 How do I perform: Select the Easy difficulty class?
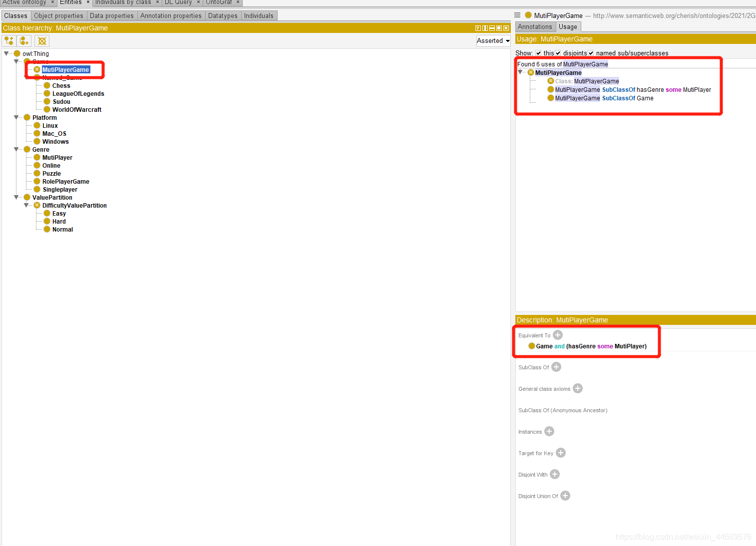pyautogui.click(x=59, y=213)
